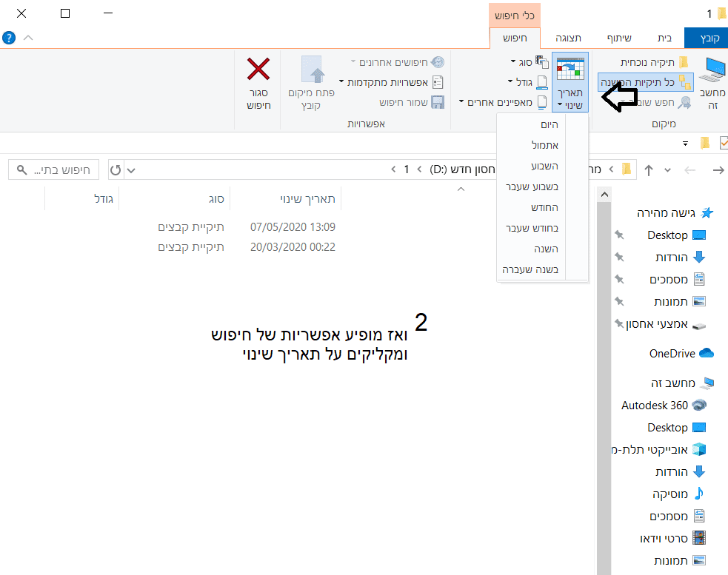728x575 pixels.
Task: Select row dated 20/03/2020 00:22
Action: pyautogui.click(x=293, y=247)
